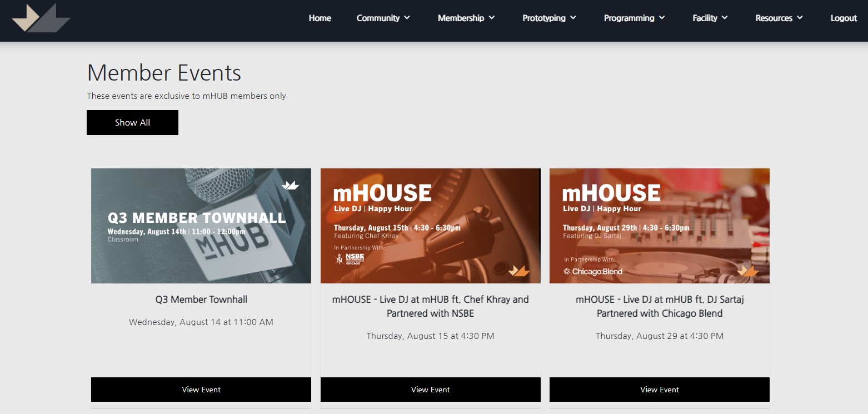
Task: Expand the Resources dropdown chevron
Action: point(800,18)
